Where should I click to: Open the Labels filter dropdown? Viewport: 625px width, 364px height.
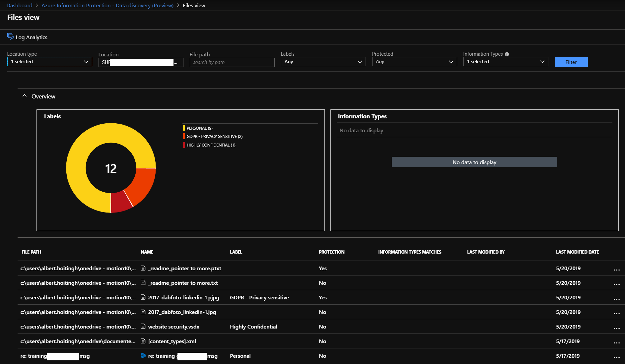point(323,62)
